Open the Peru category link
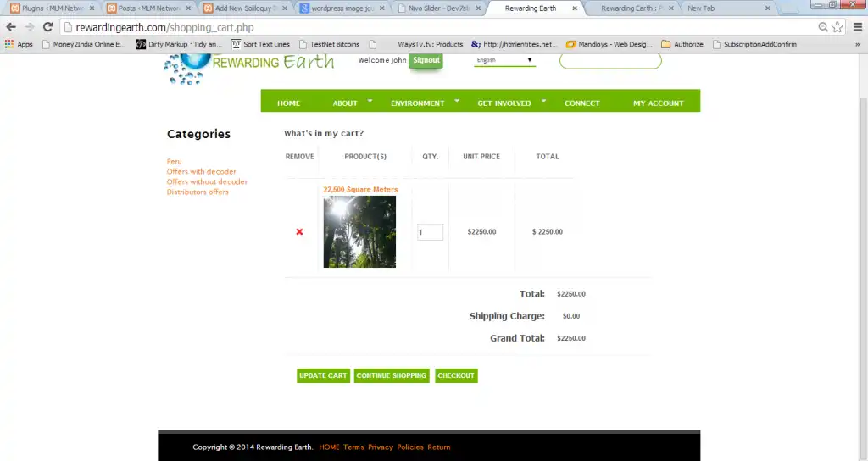The height and width of the screenshot is (461, 868). pos(175,162)
